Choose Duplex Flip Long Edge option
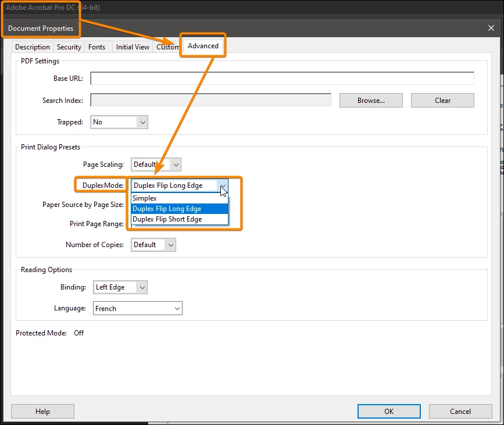504x425 pixels. [180, 209]
